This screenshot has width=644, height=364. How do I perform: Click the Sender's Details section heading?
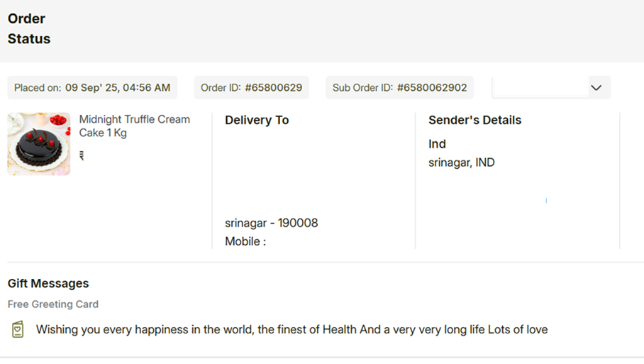474,120
